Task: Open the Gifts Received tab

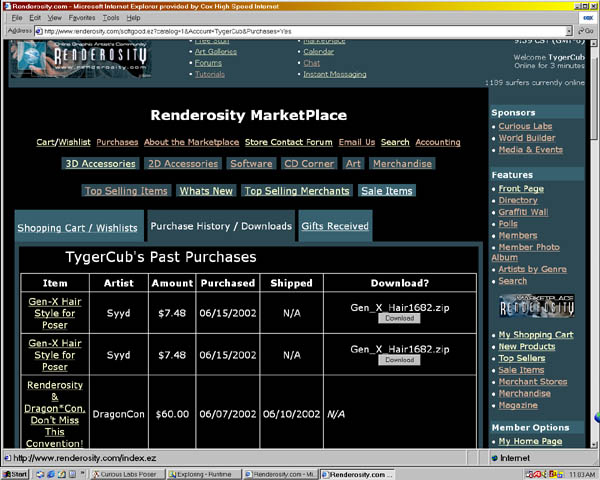Action: 334,226
